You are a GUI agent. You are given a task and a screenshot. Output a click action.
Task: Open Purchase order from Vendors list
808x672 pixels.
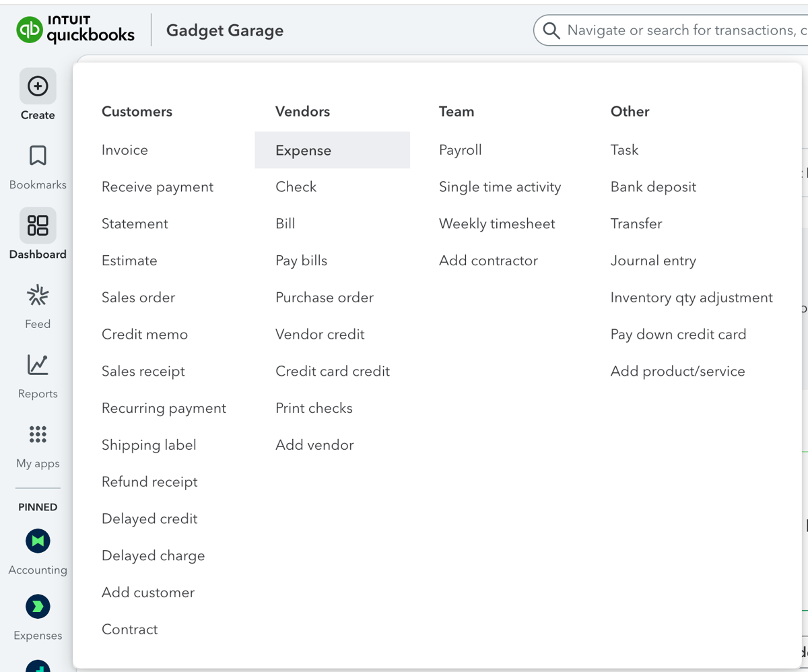point(325,298)
